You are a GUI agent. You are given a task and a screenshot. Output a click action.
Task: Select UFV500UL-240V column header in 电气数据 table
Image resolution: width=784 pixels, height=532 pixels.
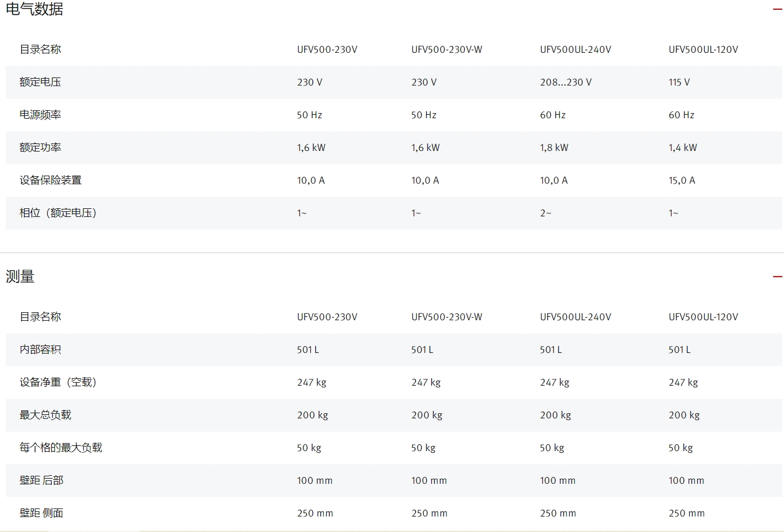[x=576, y=49]
